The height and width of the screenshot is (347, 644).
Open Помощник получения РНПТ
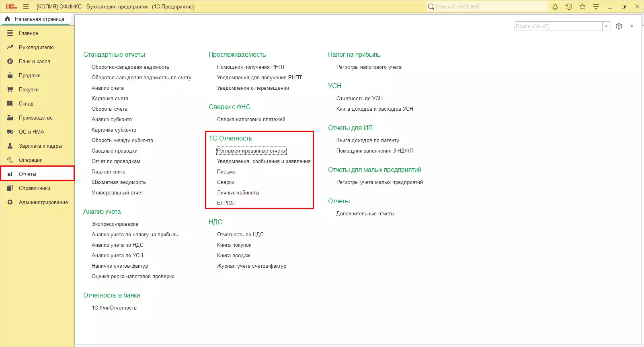click(251, 67)
